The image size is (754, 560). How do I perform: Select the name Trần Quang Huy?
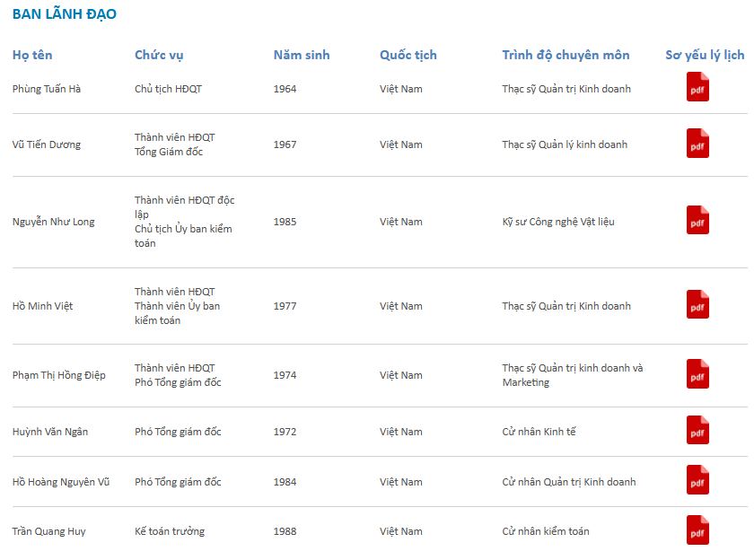[49, 531]
